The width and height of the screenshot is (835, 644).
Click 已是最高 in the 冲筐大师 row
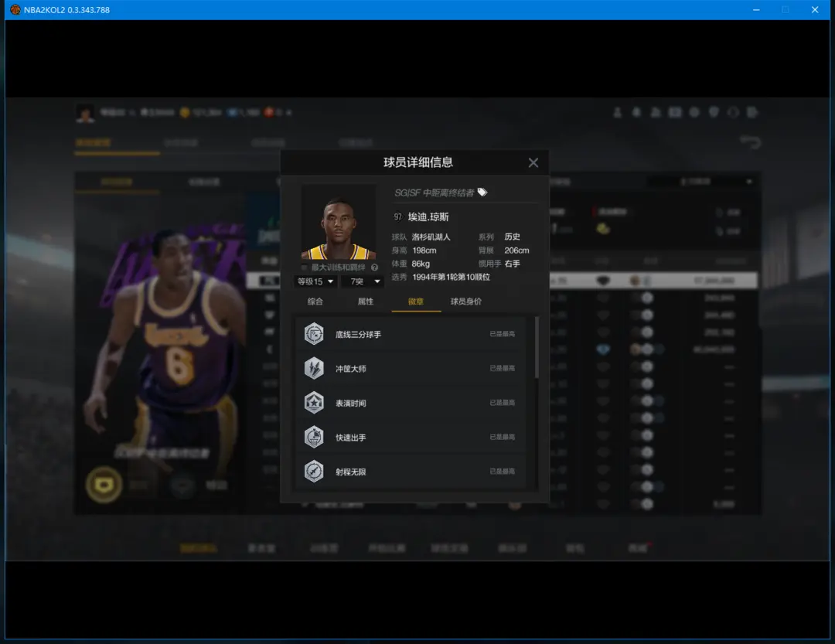tap(503, 368)
